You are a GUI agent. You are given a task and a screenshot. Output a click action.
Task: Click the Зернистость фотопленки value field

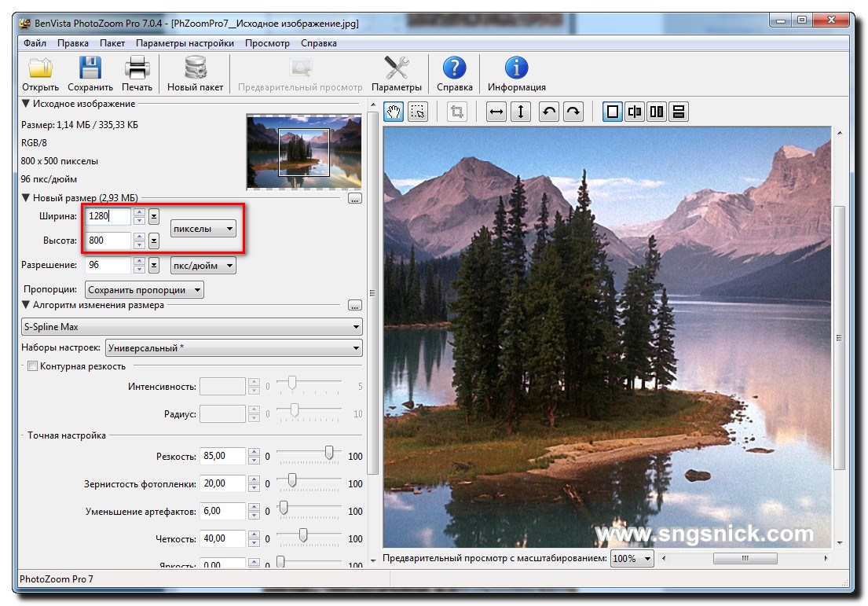(222, 483)
